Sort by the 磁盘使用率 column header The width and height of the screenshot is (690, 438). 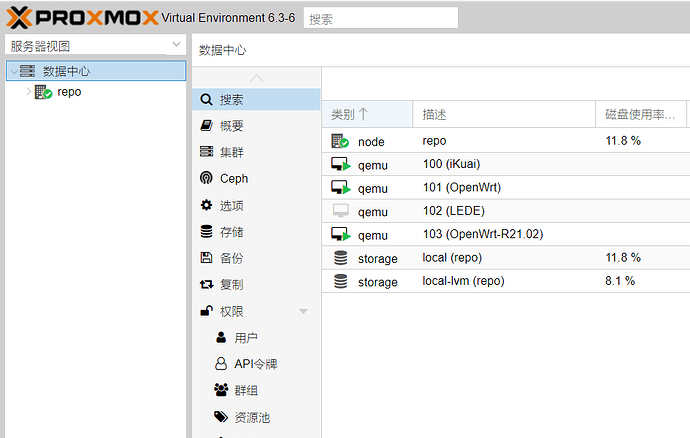(640, 115)
